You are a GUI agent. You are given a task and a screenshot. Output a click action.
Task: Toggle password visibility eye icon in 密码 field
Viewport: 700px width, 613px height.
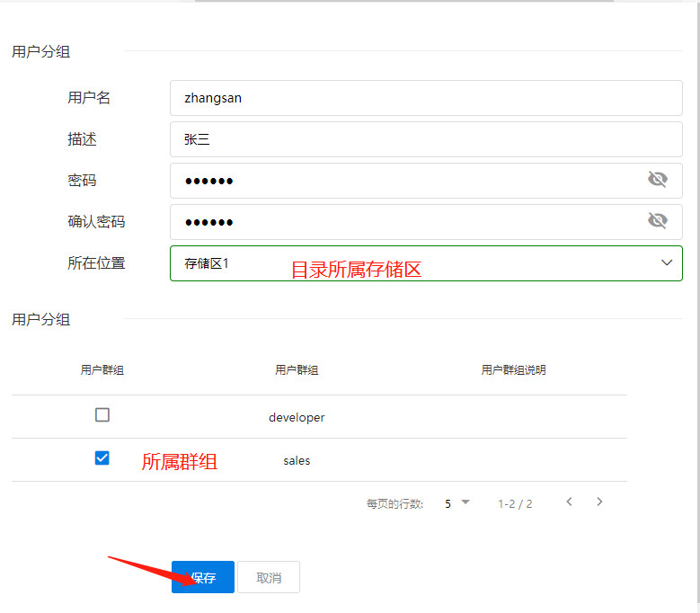click(x=657, y=180)
